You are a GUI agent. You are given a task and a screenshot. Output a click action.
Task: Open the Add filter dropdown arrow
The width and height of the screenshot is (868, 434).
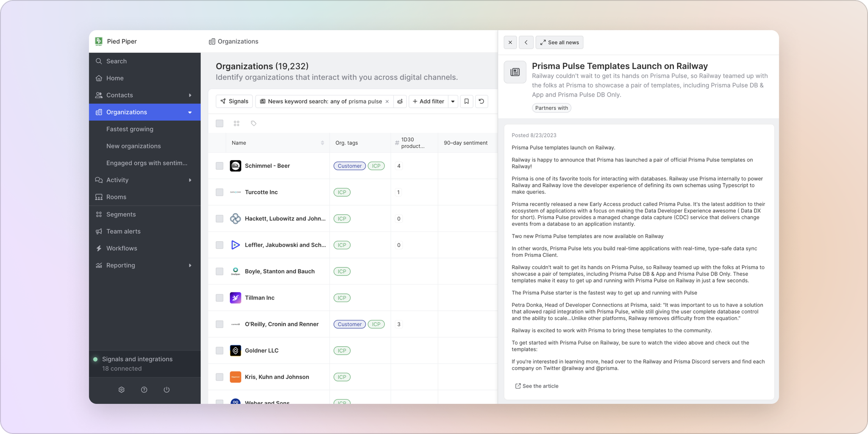click(453, 101)
